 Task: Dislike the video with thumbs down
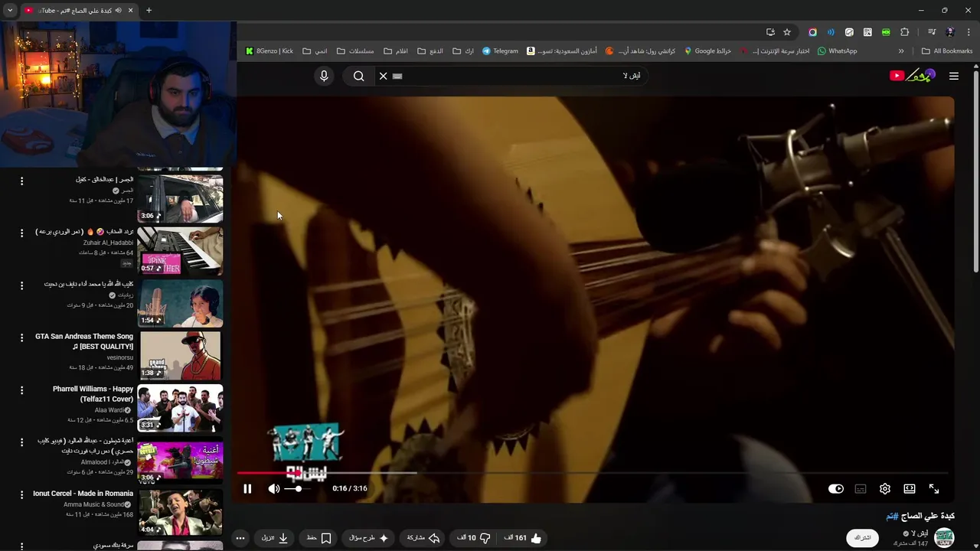pos(474,538)
